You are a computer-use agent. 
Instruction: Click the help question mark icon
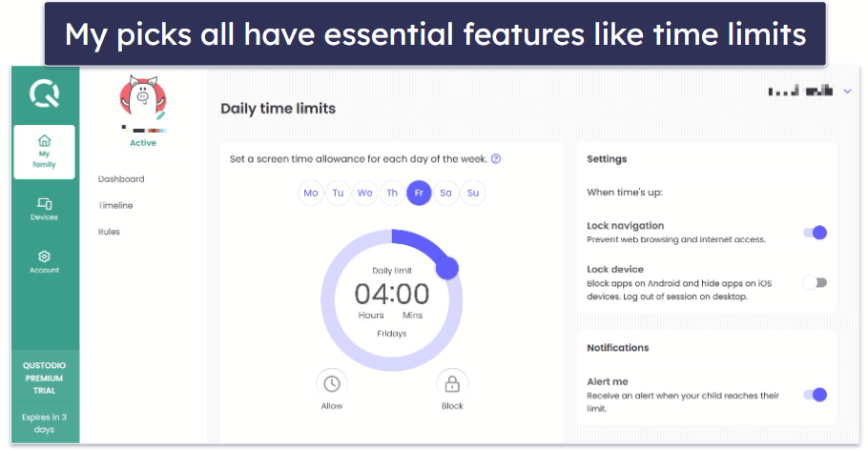coord(496,159)
